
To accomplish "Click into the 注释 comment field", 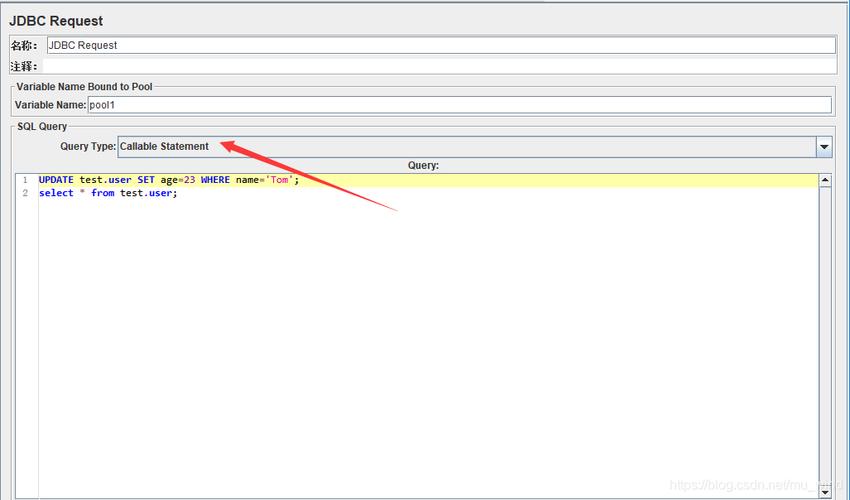I will (x=440, y=66).
